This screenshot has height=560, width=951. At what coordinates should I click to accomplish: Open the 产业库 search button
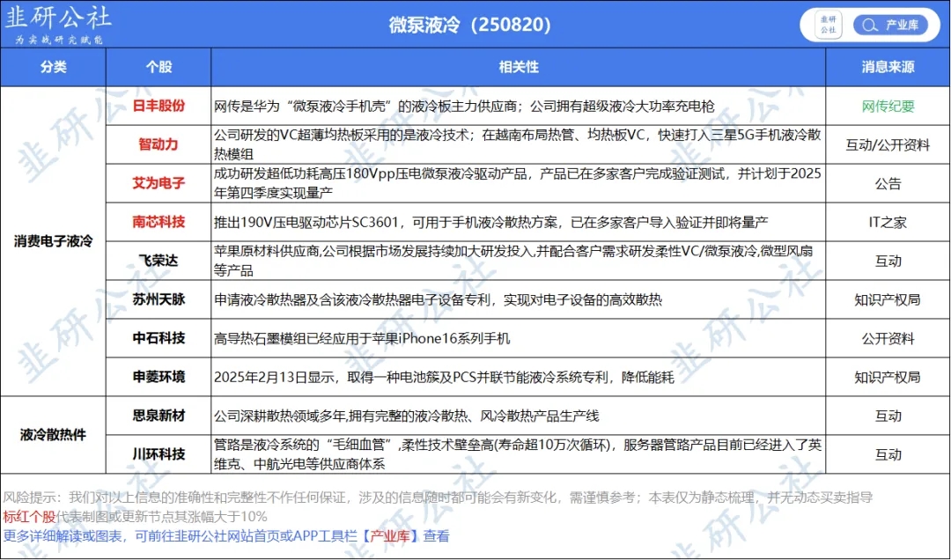pyautogui.click(x=890, y=25)
